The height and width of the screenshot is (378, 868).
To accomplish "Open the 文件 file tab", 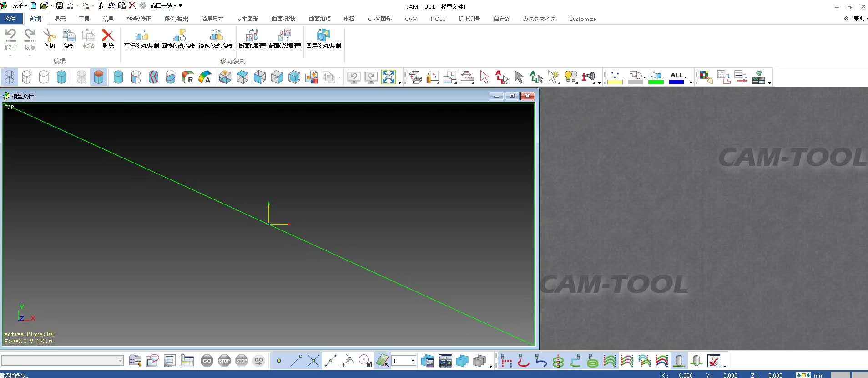I will click(x=10, y=19).
